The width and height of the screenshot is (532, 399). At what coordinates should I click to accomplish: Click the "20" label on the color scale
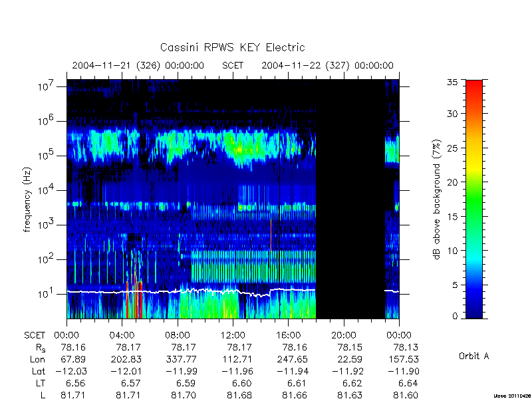point(452,182)
